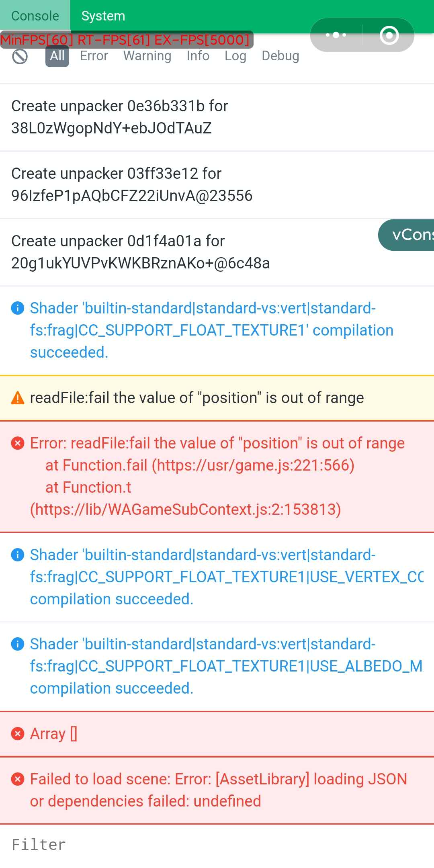Click error icon beside Failed to load scene
The height and width of the screenshot is (868, 434).
click(18, 779)
